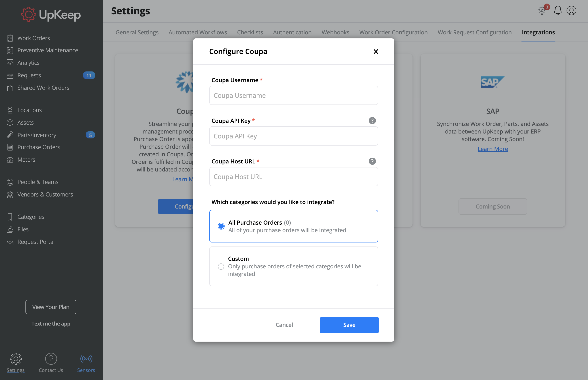The width and height of the screenshot is (588, 380).
Task: Follow the SAP Learn More link
Action: click(492, 149)
